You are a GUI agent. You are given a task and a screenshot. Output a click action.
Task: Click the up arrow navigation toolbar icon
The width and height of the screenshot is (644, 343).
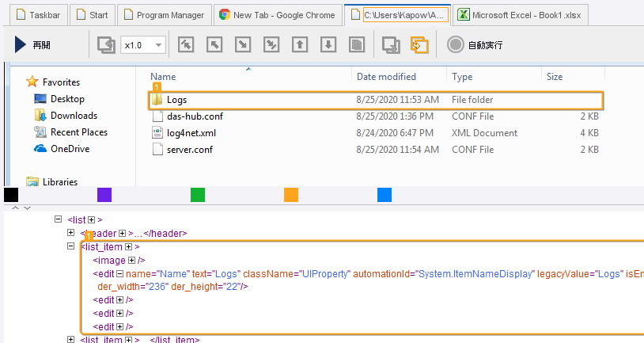300,45
